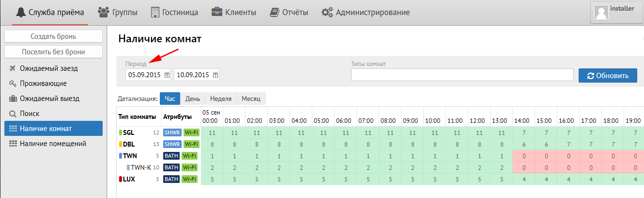The image size is (644, 198).
Task: Click the Гостиница building icon
Action: pos(155,12)
